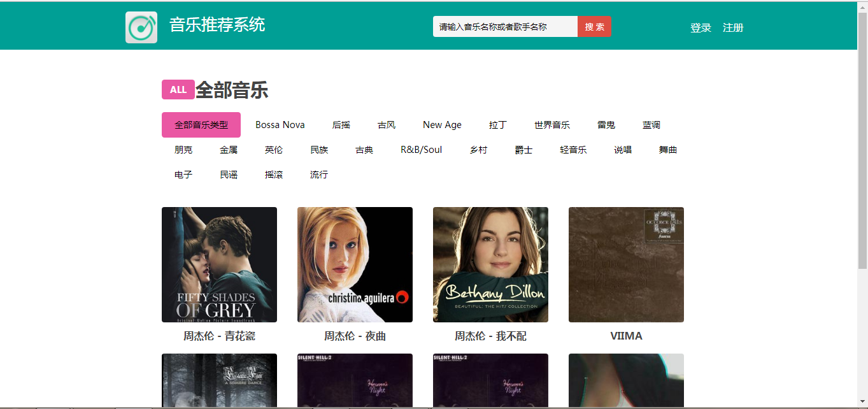The width and height of the screenshot is (868, 409).
Task: Open the 音乐推荐系统 site title link
Action: [x=217, y=25]
